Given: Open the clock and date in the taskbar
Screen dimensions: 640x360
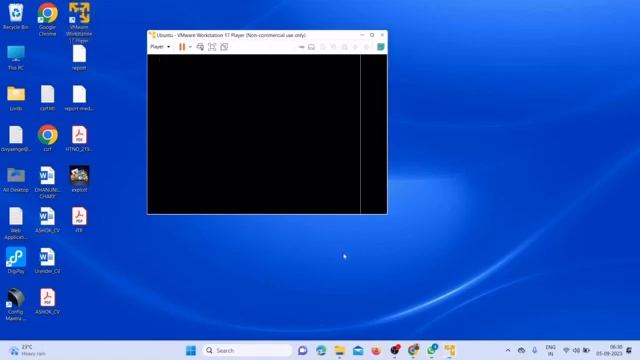Looking at the screenshot, I should [609, 350].
